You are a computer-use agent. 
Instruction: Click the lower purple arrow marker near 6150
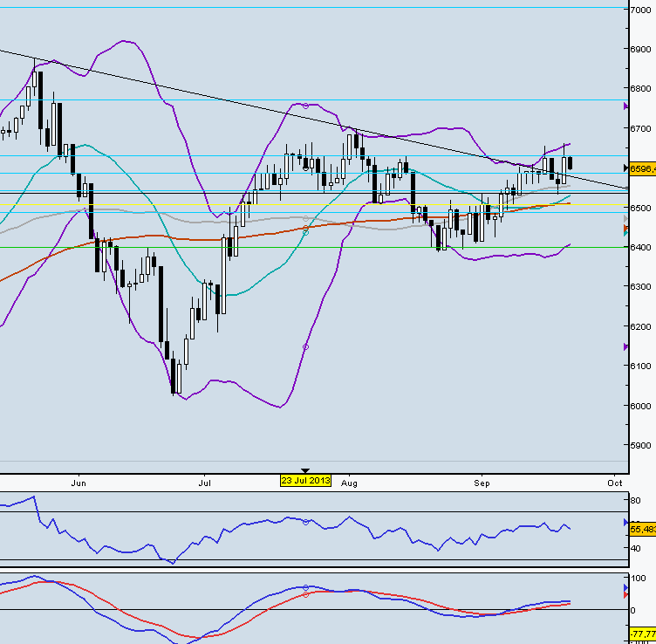pyautogui.click(x=625, y=347)
